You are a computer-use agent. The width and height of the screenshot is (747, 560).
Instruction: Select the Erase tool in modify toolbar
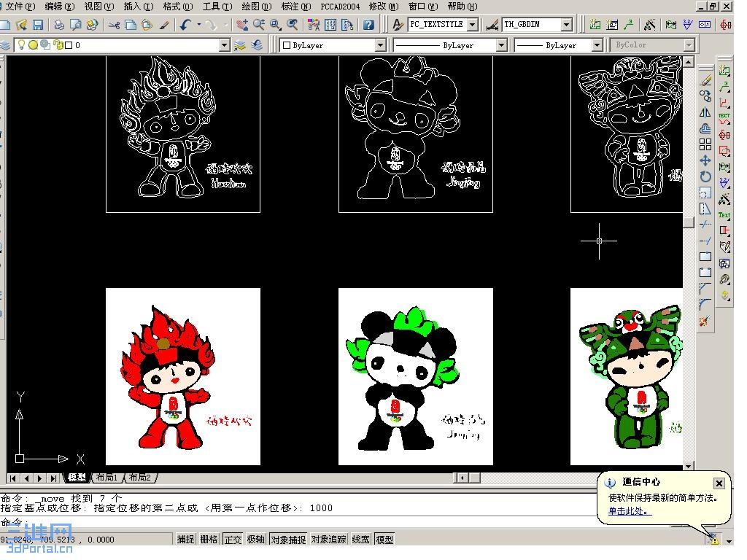click(x=705, y=82)
